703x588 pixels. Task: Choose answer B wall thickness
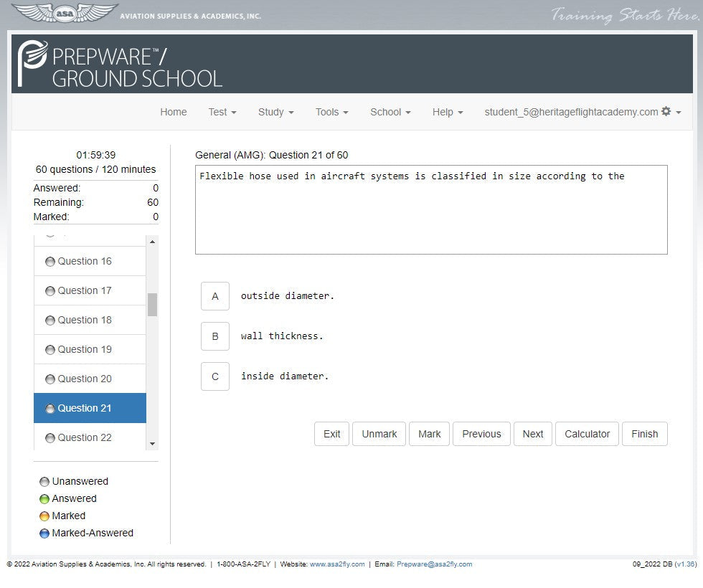215,336
